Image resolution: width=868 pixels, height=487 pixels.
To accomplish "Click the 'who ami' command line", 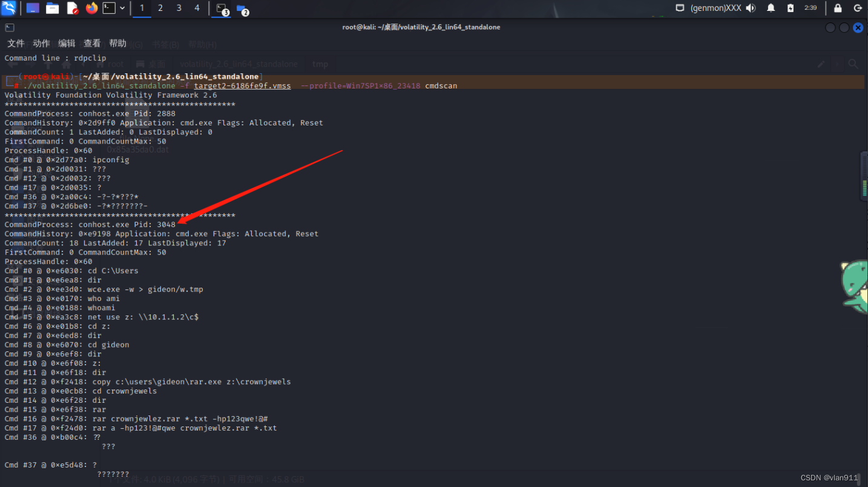I will click(x=62, y=299).
